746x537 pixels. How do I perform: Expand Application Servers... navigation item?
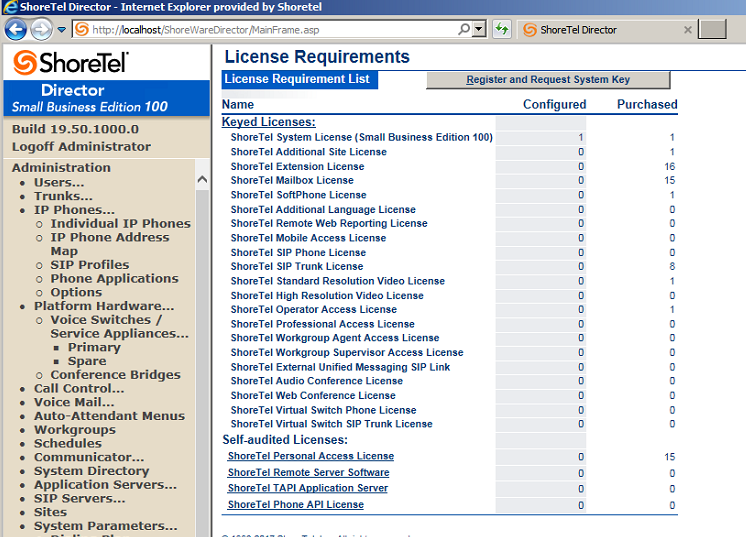pyautogui.click(x=105, y=485)
